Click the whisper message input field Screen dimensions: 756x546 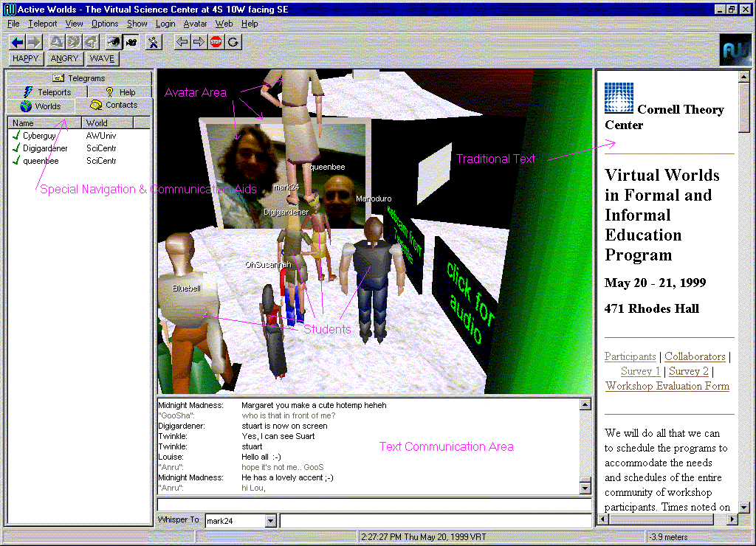coord(436,521)
